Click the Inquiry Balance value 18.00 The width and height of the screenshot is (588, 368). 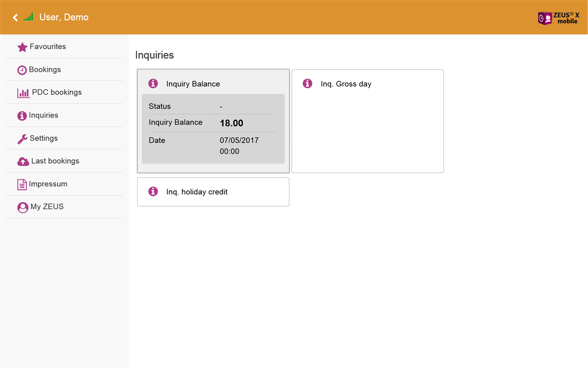pyautogui.click(x=231, y=123)
